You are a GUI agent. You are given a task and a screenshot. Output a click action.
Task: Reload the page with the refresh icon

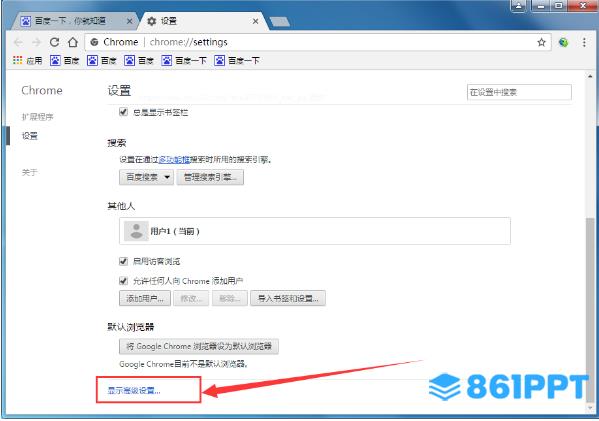55,42
